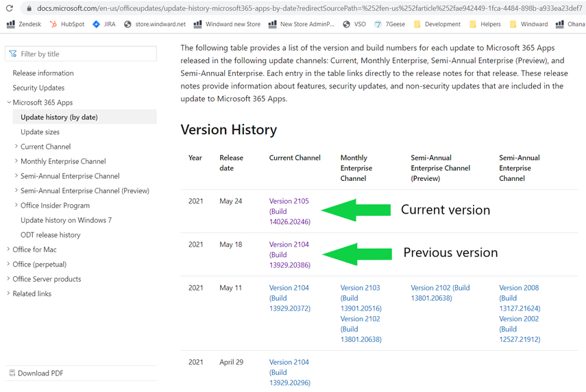Open the Helpers bookmarks folder
The height and width of the screenshot is (392, 586).
[x=485, y=24]
